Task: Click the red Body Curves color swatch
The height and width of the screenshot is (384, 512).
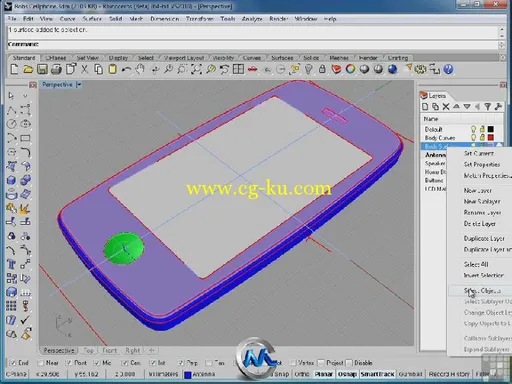Action: coord(491,137)
